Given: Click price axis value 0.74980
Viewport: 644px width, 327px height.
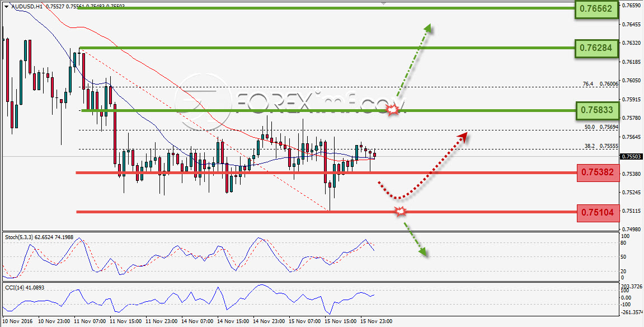Looking at the screenshot, I should (x=632, y=229).
